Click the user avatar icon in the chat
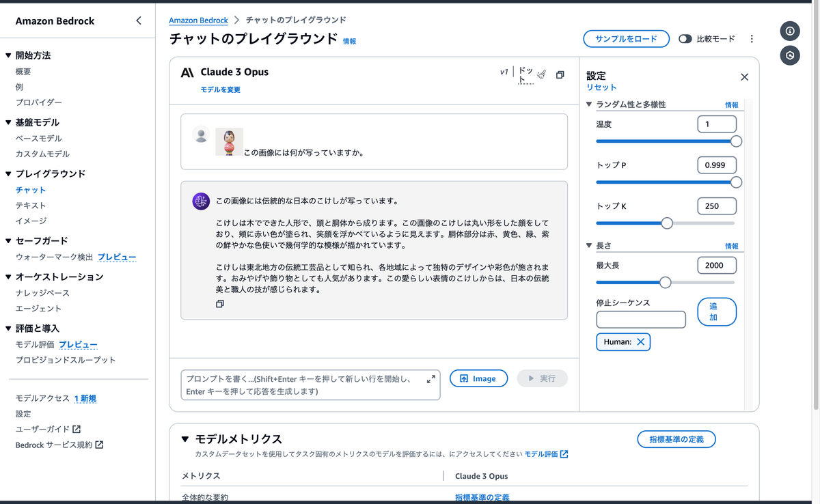Viewport: 820px width, 504px height. [x=201, y=135]
